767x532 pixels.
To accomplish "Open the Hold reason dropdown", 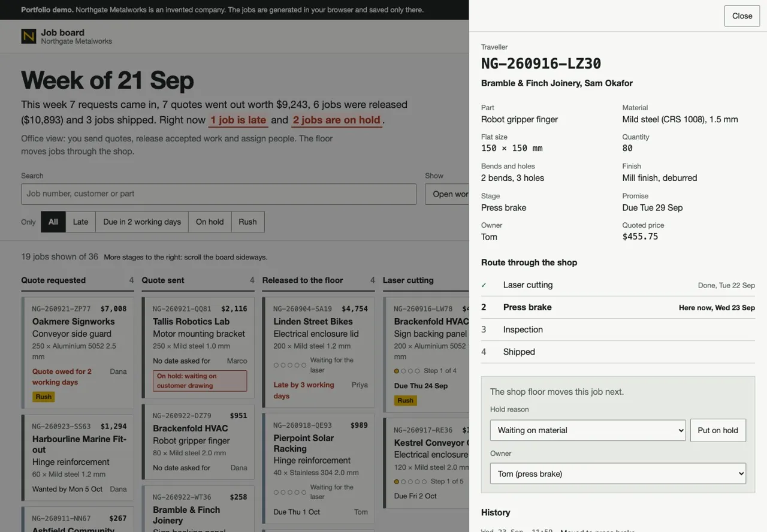I will point(588,430).
